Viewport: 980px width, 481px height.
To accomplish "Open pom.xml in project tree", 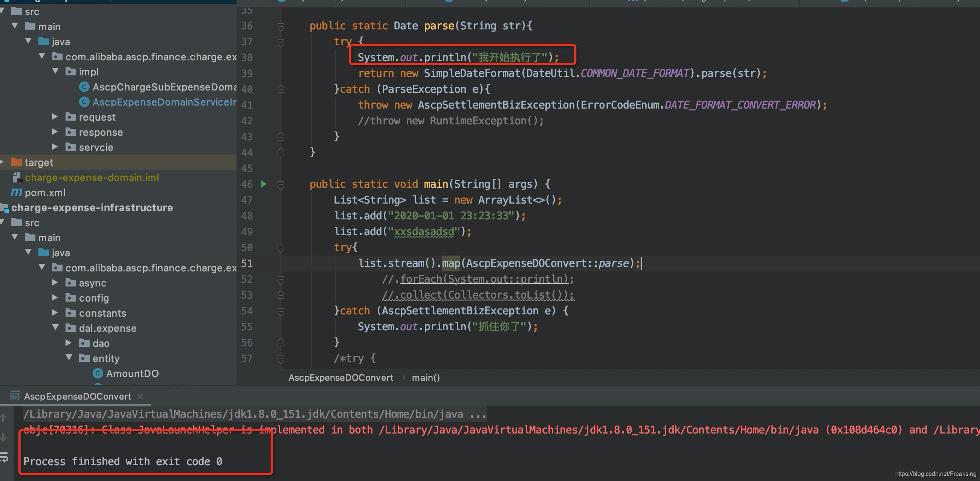I will pos(45,193).
